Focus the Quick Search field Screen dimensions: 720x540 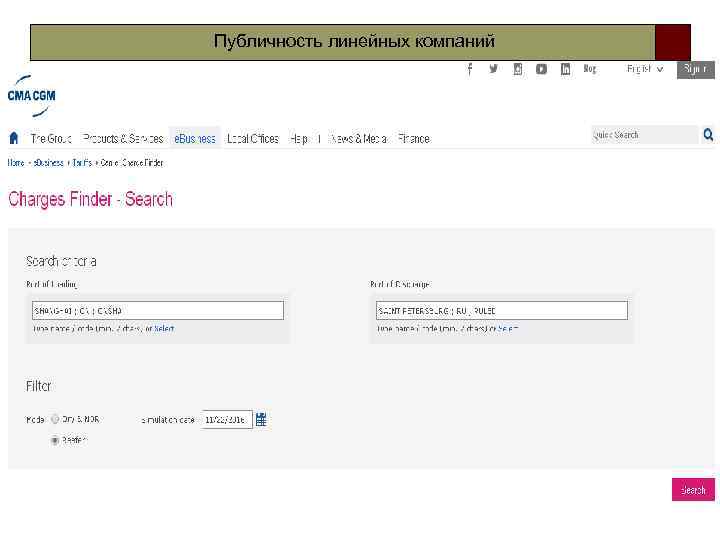(x=645, y=135)
